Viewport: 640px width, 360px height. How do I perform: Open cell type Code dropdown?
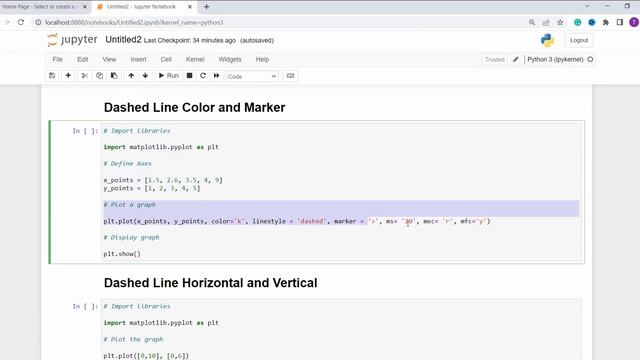252,76
